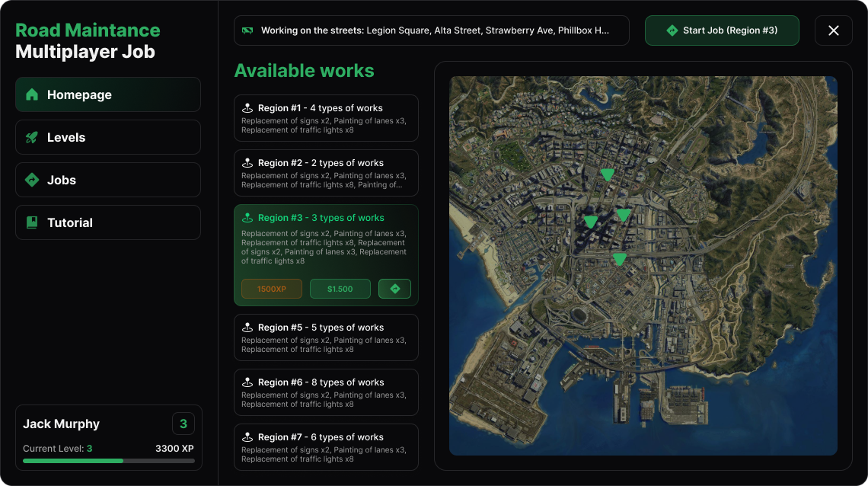The image size is (868, 486).
Task: Click the green diamond start button in Region #3
Action: click(x=394, y=289)
